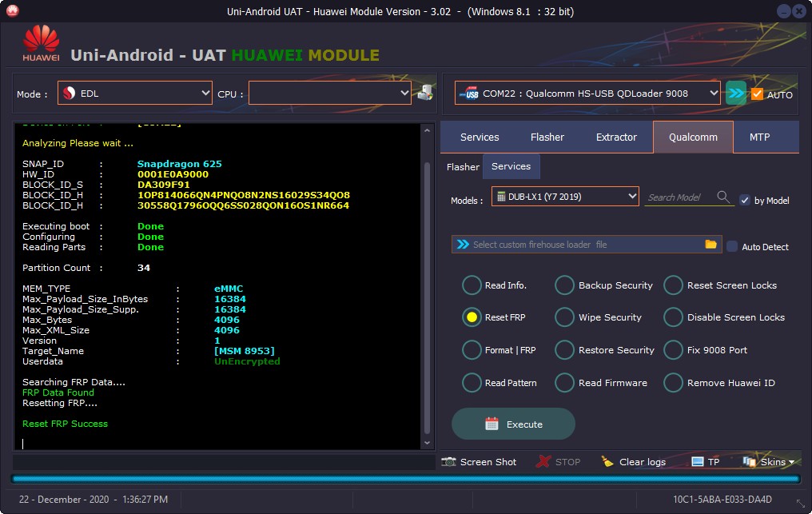Click the log panel vertical scrollbar
812x514 pixels.
click(x=428, y=286)
